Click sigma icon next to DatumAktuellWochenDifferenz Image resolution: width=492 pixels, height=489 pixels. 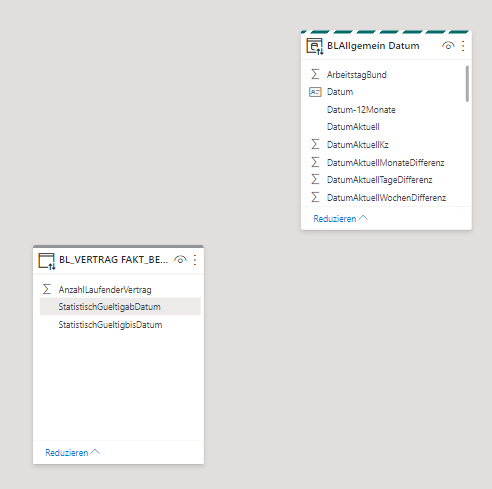pyautogui.click(x=315, y=197)
